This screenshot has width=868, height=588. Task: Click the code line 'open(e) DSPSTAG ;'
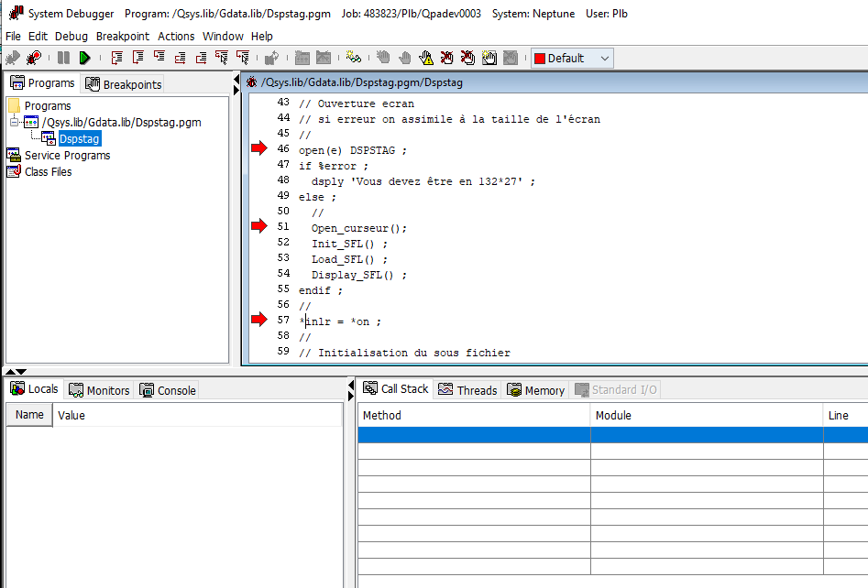click(x=353, y=150)
